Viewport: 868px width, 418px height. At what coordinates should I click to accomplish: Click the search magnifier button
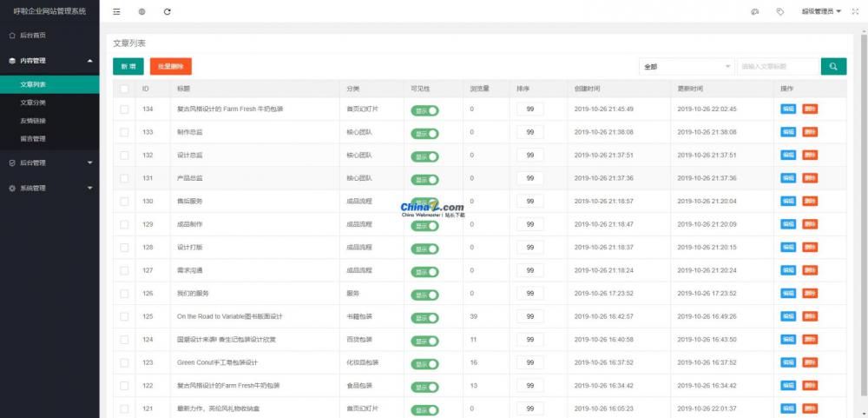[x=833, y=67]
